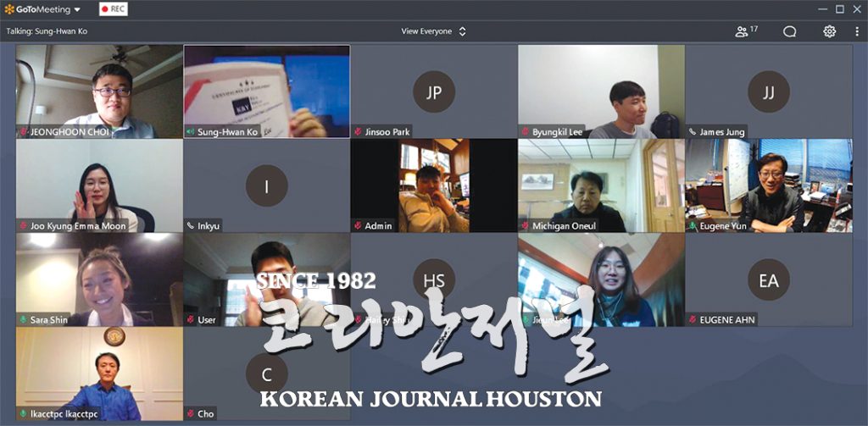
Task: Click the EUGENE AHN name label
Action: pyautogui.click(x=726, y=320)
